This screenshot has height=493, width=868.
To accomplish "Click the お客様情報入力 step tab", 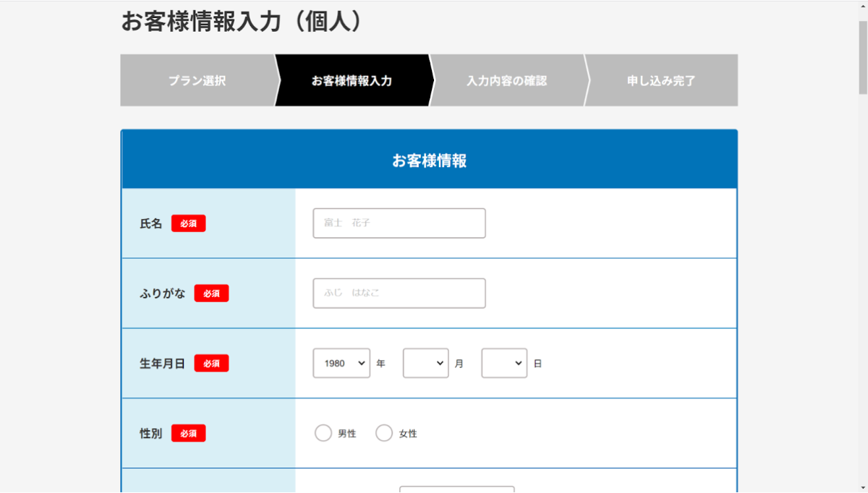I will coord(352,80).
